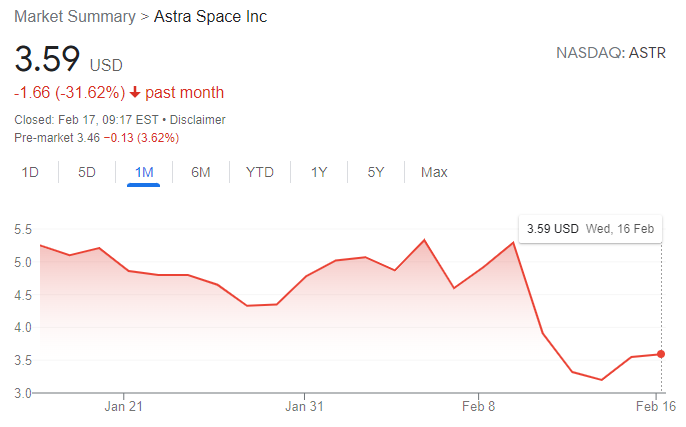
Task: Click the active 1M tab
Action: pos(144,172)
